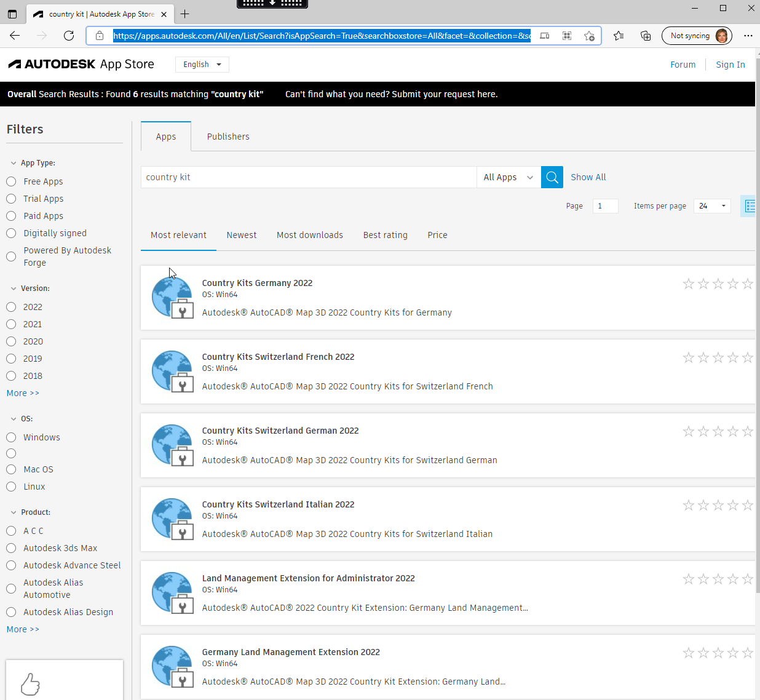Click Show All link
The height and width of the screenshot is (700, 760).
point(588,177)
